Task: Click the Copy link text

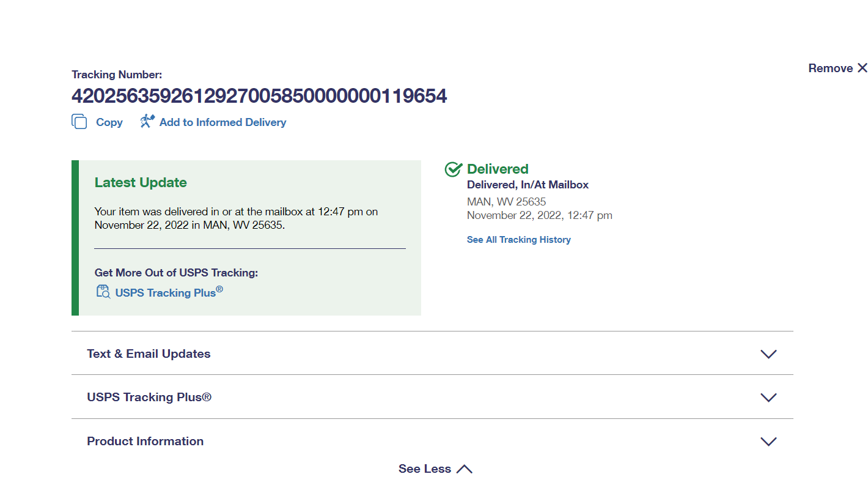Action: point(109,122)
